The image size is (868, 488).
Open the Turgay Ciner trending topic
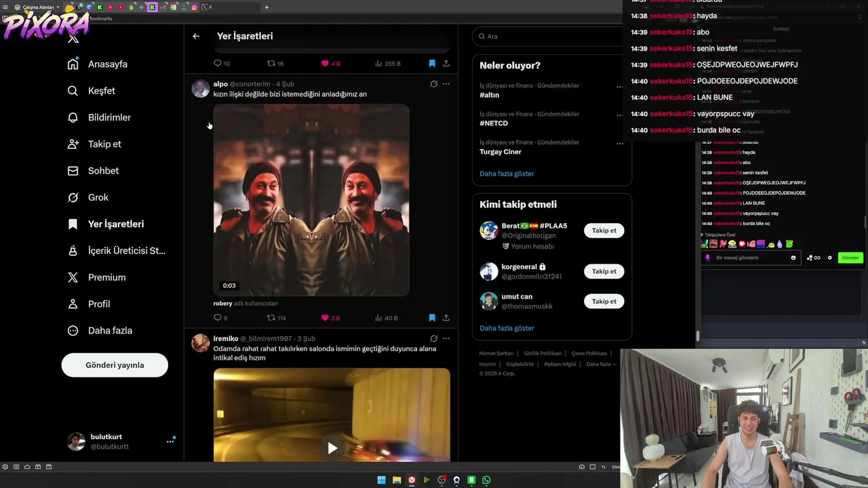click(x=500, y=152)
